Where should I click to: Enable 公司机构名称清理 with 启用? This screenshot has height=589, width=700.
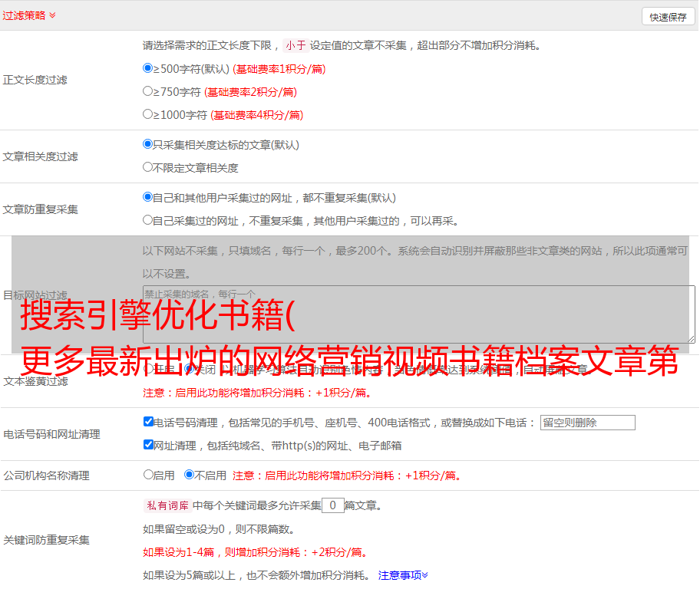pos(149,475)
